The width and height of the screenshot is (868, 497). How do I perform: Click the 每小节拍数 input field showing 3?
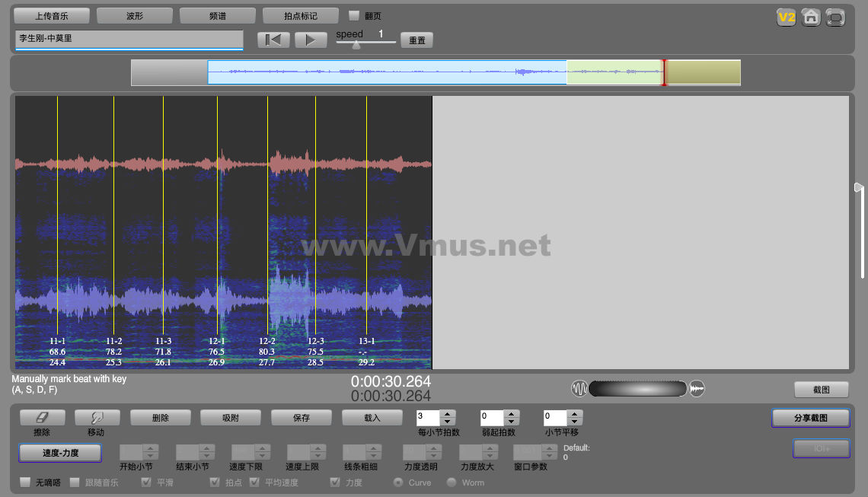coord(428,418)
